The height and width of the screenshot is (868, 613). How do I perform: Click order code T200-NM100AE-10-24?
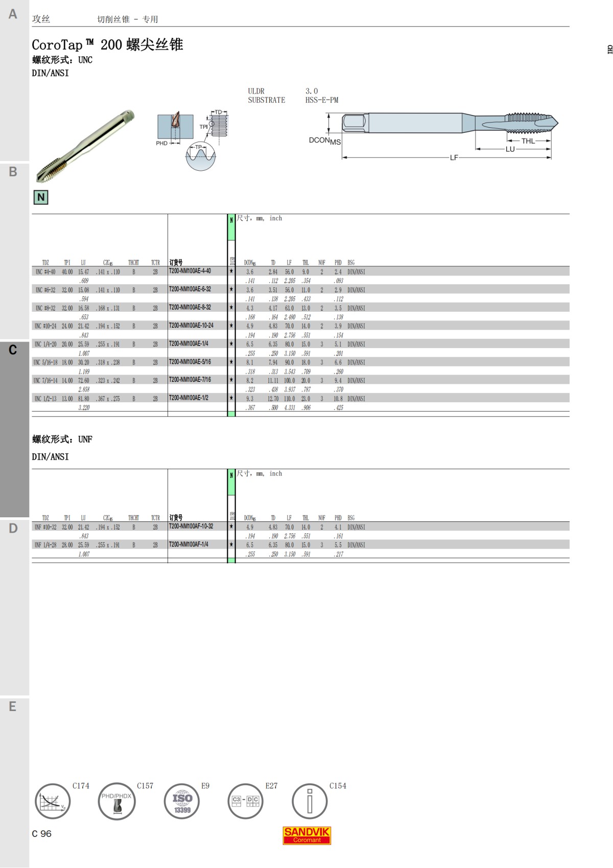point(192,326)
